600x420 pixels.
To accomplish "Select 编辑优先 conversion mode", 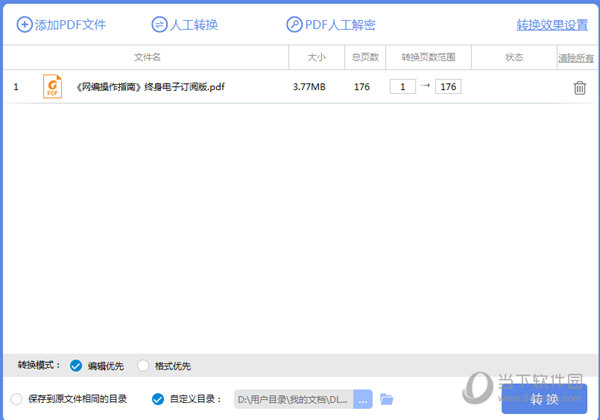I will [x=76, y=366].
